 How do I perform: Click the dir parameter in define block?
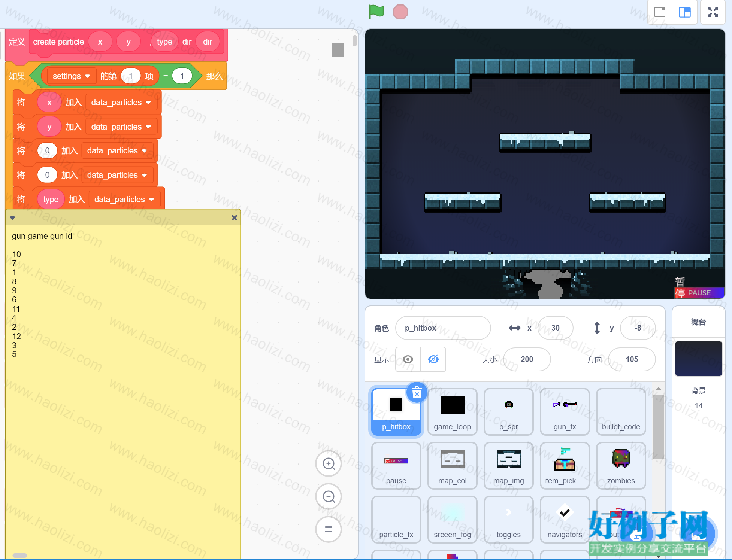(x=208, y=42)
